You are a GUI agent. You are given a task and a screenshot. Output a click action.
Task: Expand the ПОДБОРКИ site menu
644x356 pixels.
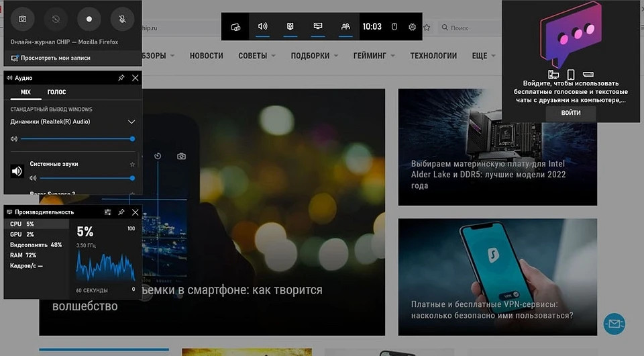314,56
